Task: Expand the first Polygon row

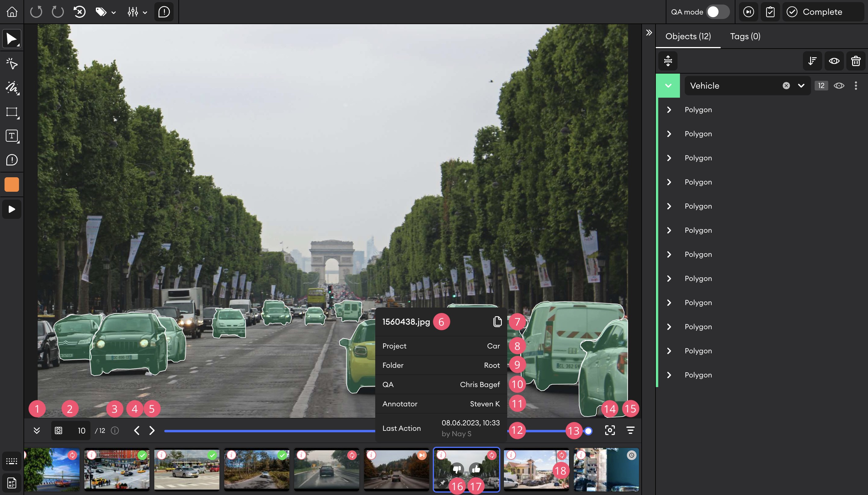Action: 669,110
